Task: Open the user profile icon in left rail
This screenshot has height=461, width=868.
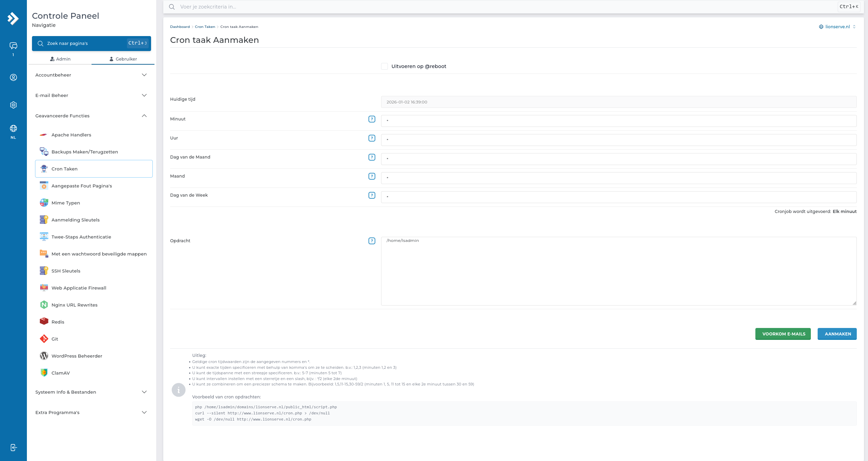Action: (x=13, y=78)
